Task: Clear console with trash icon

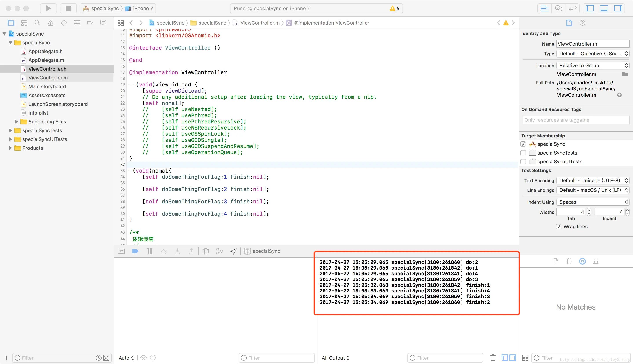Action: (493, 358)
